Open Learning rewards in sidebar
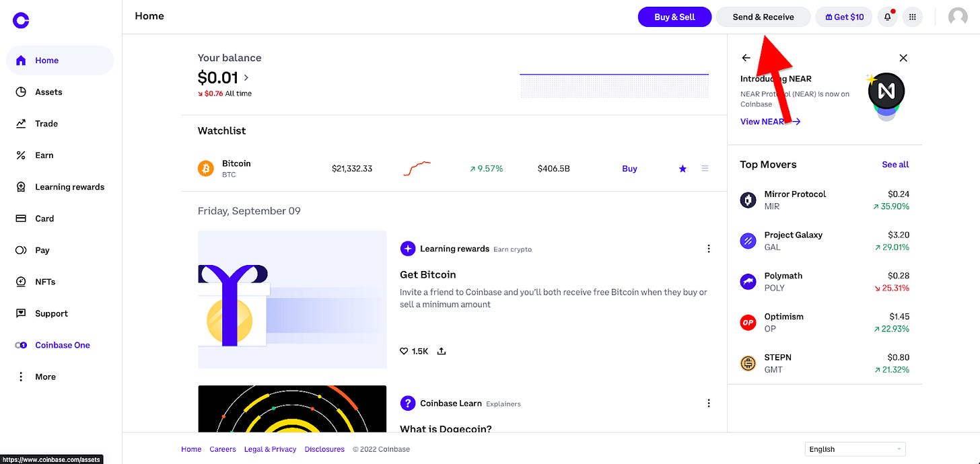980x464 pixels. tap(60, 187)
